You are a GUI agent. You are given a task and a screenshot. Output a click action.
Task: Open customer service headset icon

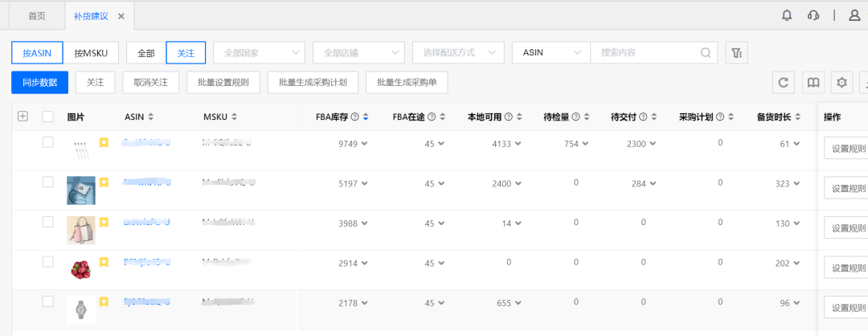(813, 15)
